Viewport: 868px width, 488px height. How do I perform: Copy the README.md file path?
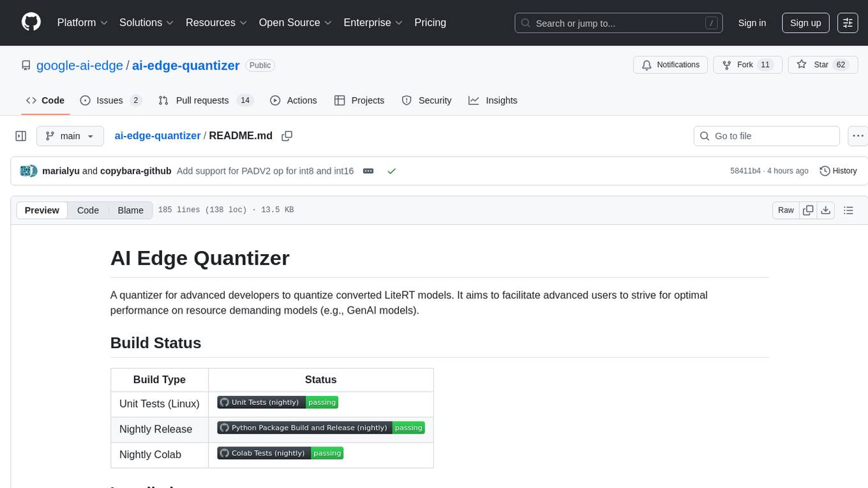287,136
